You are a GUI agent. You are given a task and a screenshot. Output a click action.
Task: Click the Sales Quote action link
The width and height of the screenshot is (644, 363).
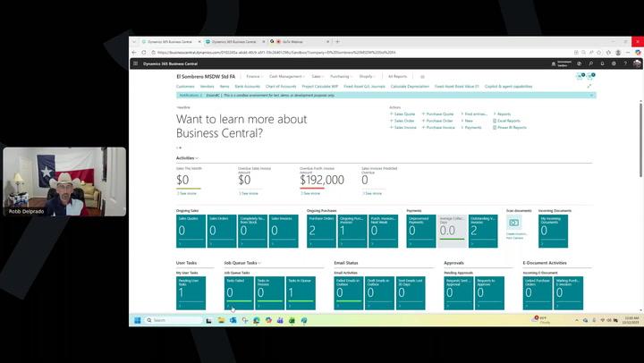(x=404, y=114)
